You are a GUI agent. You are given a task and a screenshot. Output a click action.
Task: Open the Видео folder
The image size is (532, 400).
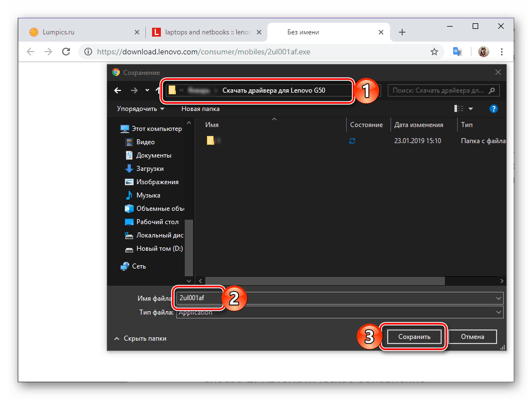(x=140, y=142)
